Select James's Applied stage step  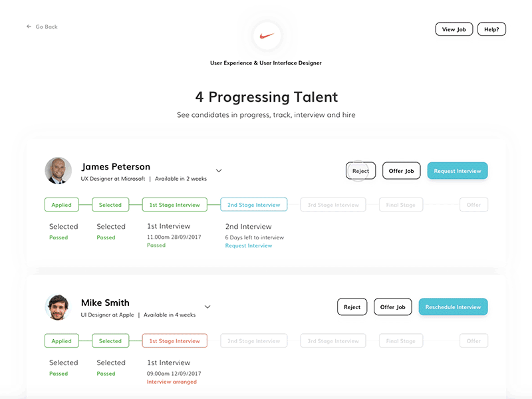pyautogui.click(x=61, y=205)
